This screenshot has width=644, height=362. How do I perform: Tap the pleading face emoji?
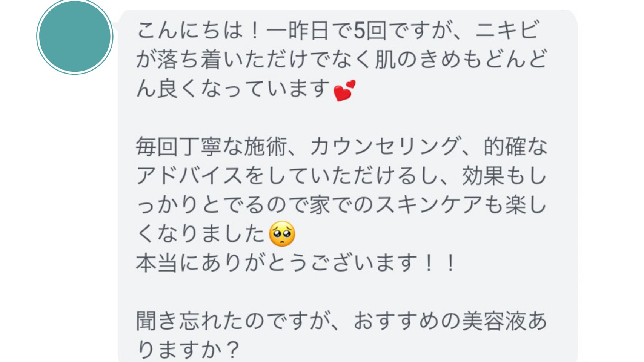(x=282, y=234)
